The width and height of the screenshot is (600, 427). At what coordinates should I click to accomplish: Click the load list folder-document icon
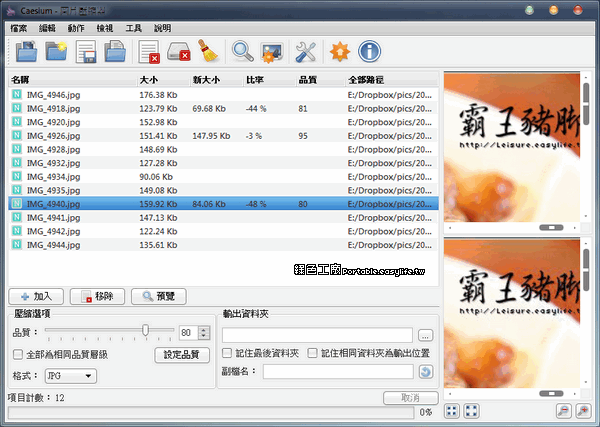(115, 51)
